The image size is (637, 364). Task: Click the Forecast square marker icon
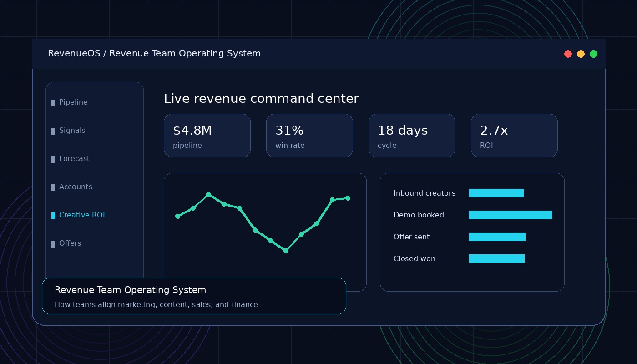click(x=53, y=160)
